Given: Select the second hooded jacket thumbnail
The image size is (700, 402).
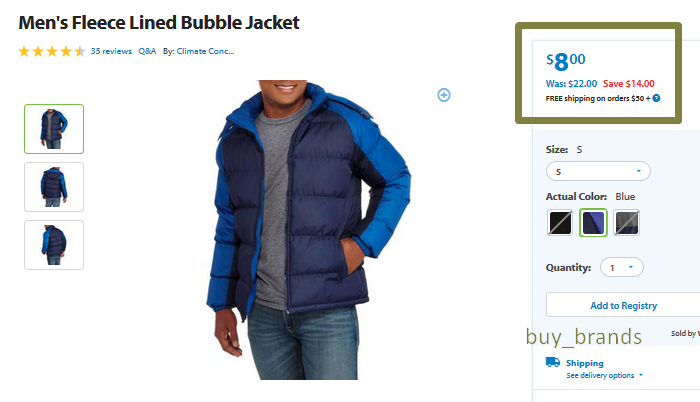Looking at the screenshot, I should pyautogui.click(x=54, y=187).
